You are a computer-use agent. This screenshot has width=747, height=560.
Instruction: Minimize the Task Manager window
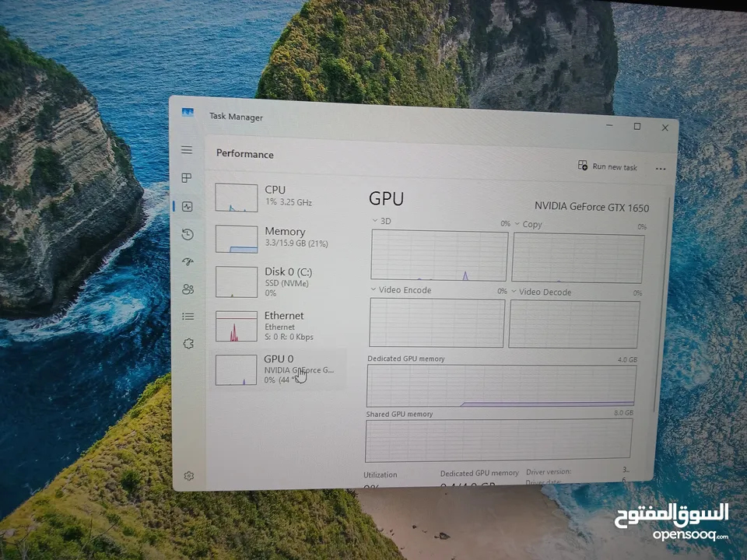pyautogui.click(x=610, y=126)
